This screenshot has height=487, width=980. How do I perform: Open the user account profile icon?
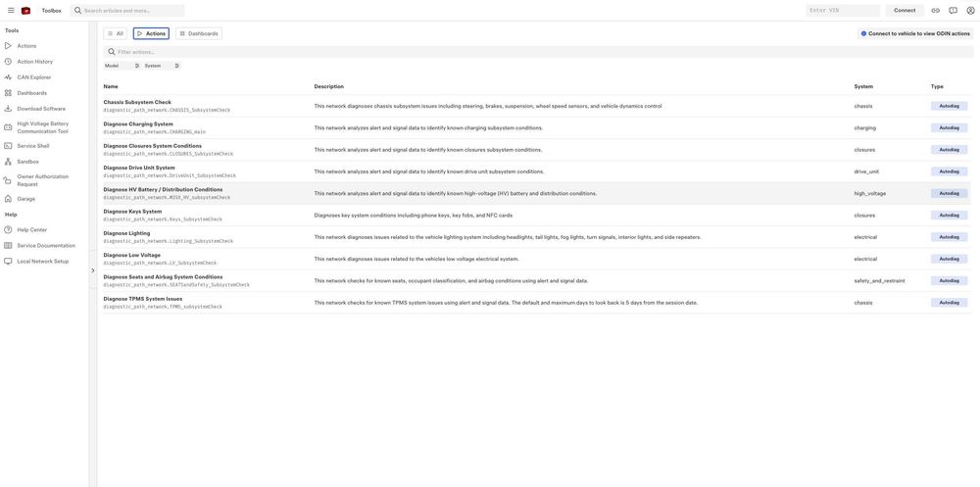(970, 11)
